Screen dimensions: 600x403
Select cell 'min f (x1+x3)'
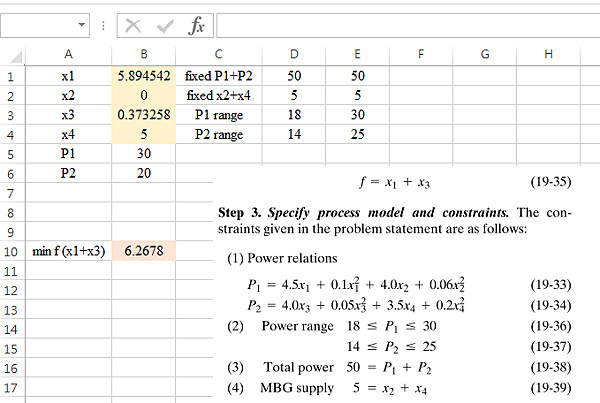click(x=68, y=251)
